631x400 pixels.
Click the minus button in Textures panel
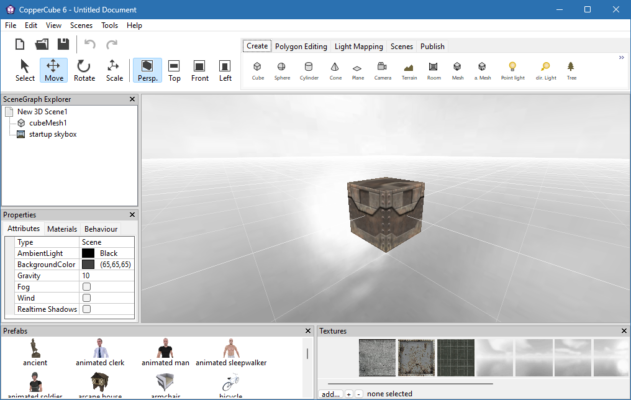(359, 394)
